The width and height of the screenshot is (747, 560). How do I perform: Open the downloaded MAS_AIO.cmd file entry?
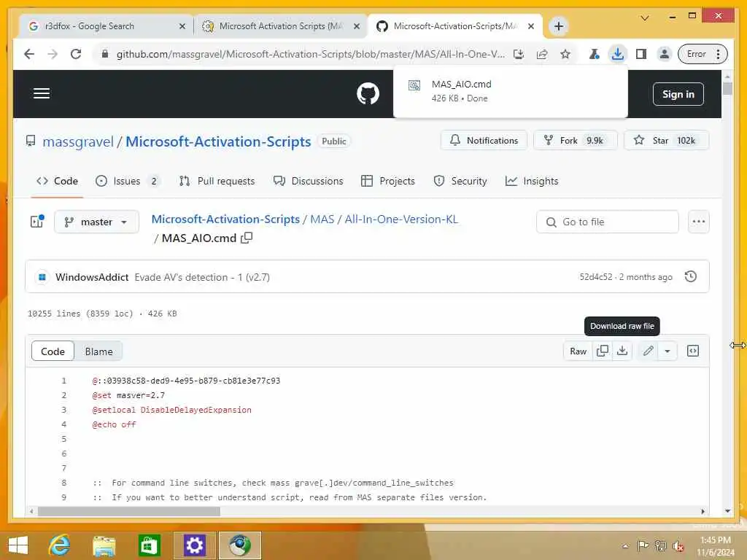[510, 91]
